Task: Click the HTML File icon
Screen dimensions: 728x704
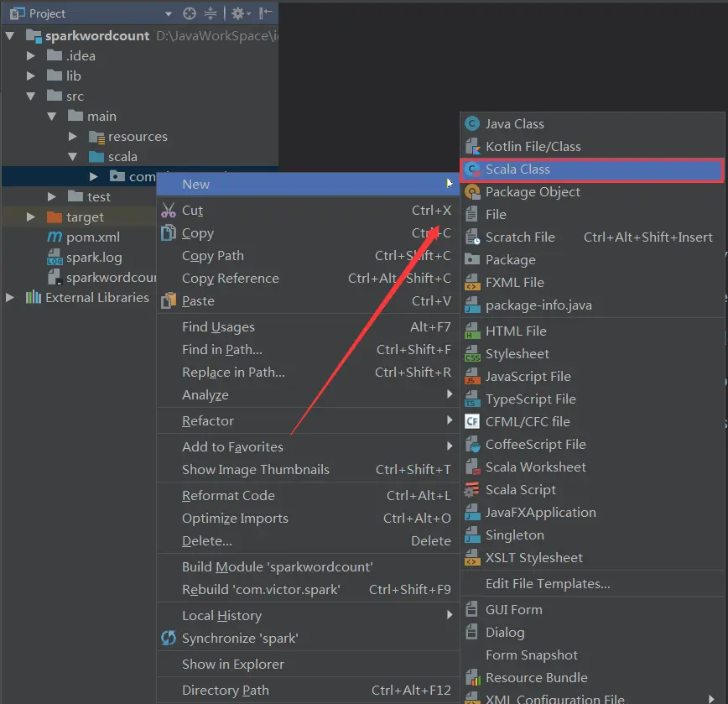Action: 473,331
